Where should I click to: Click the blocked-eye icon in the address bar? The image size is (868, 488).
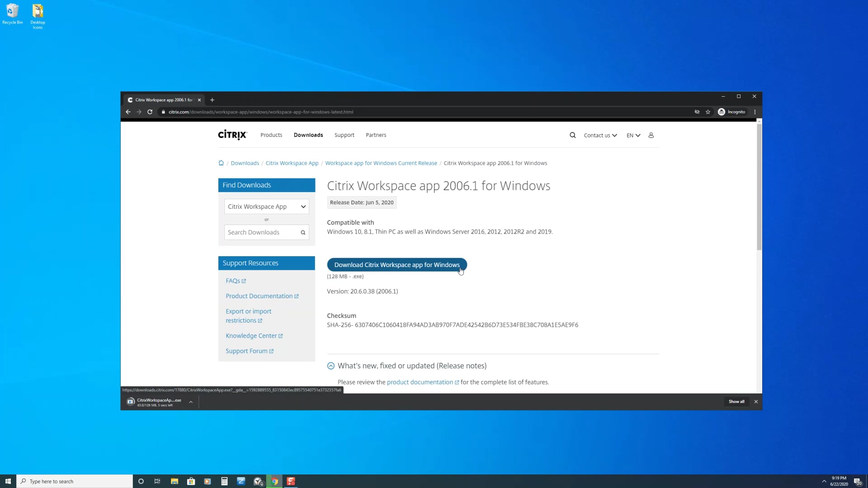point(697,112)
